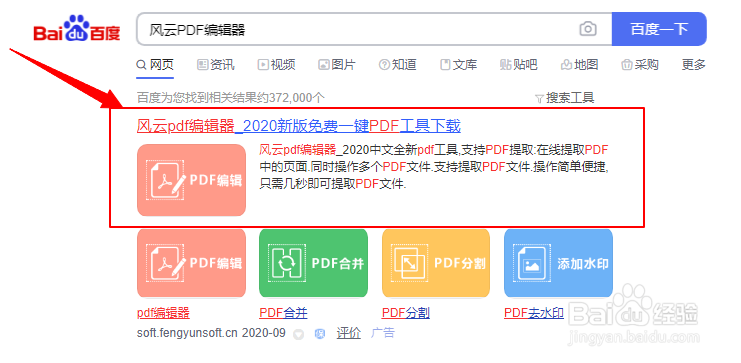Go to the 地图 tab

point(579,65)
